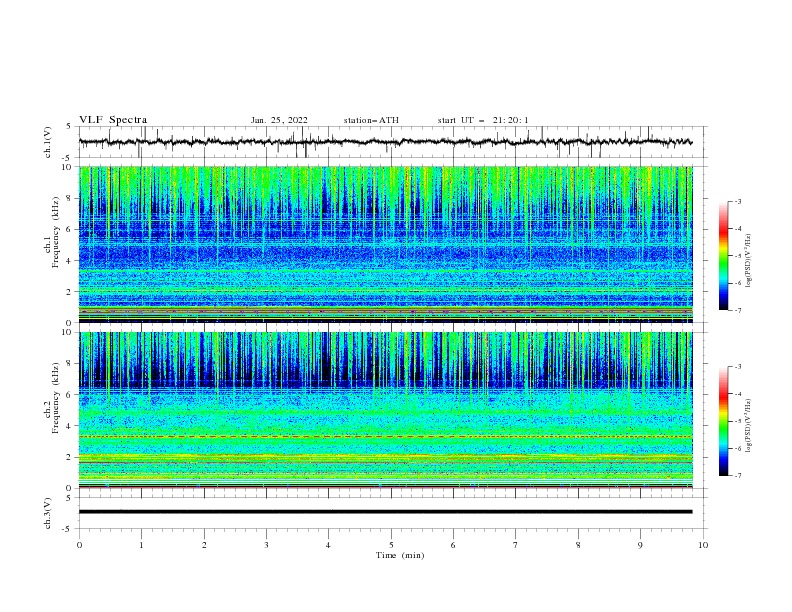792x612 pixels.
Task: Select the log(PSD) label beside ch.2 color bar
Action: click(748, 425)
